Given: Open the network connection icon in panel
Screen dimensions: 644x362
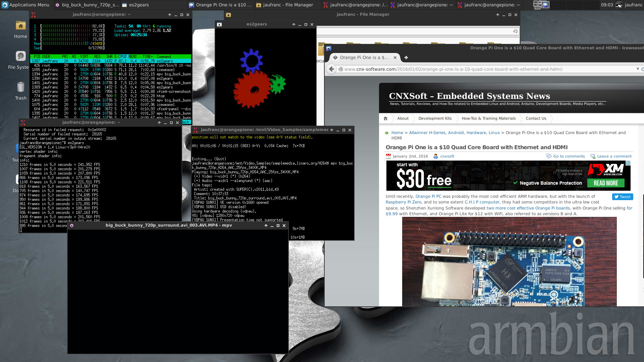Looking at the screenshot, I should [619, 5].
